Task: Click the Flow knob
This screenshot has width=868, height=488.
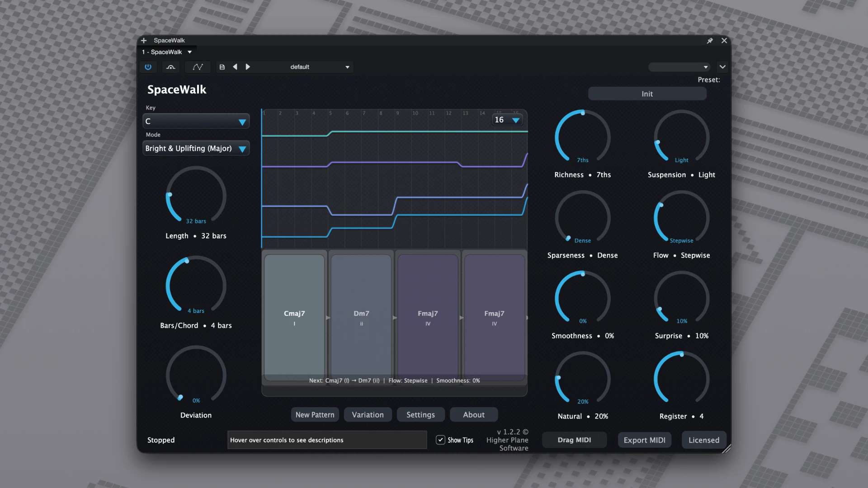Action: (x=681, y=218)
